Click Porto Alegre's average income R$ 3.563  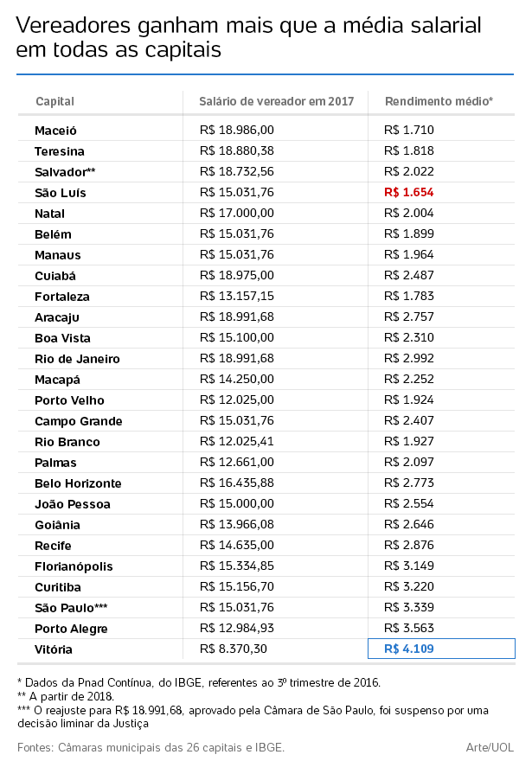pyautogui.click(x=409, y=629)
